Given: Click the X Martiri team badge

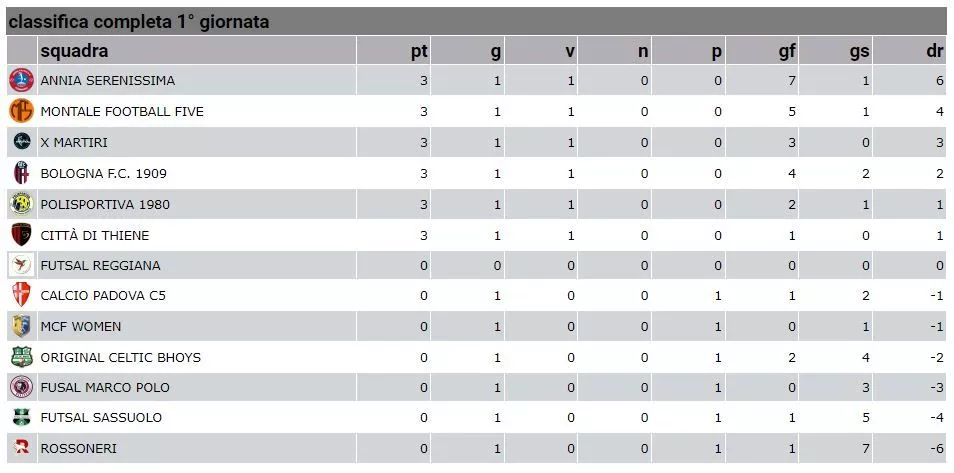Looking at the screenshot, I should pyautogui.click(x=21, y=142).
